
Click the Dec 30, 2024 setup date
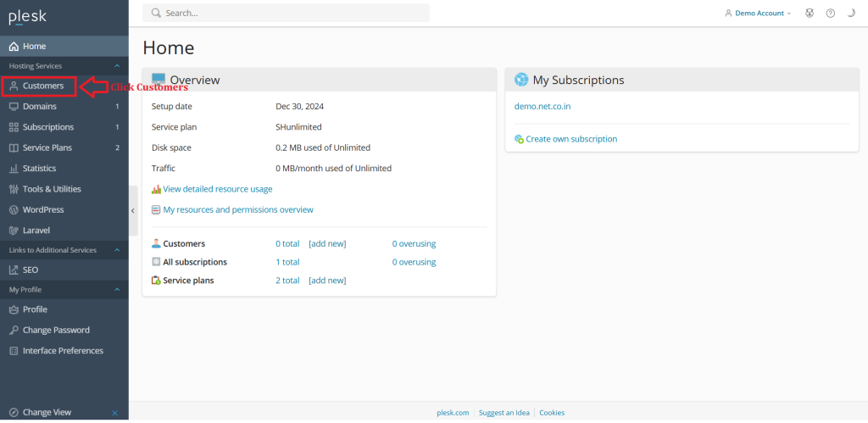299,106
